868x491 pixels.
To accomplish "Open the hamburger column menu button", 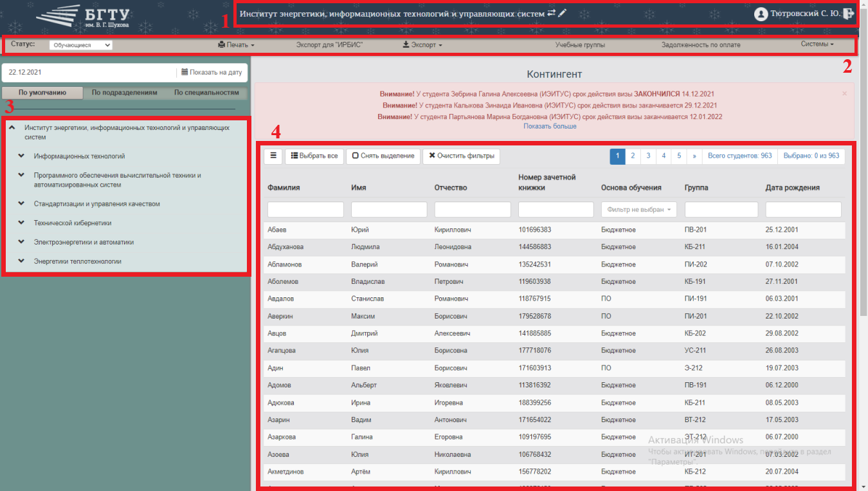I will (273, 156).
